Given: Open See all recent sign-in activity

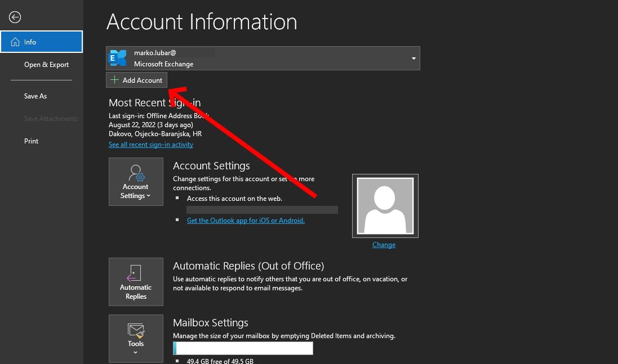Looking at the screenshot, I should tap(151, 144).
